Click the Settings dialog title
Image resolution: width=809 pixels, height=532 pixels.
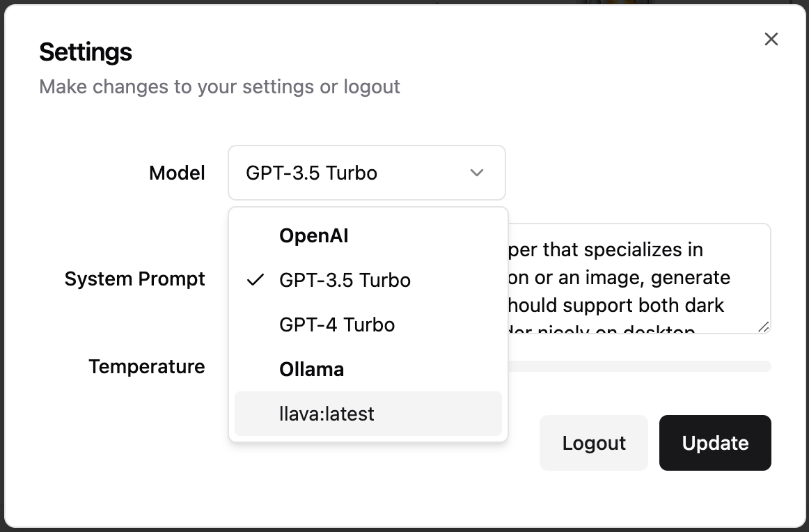(x=86, y=52)
